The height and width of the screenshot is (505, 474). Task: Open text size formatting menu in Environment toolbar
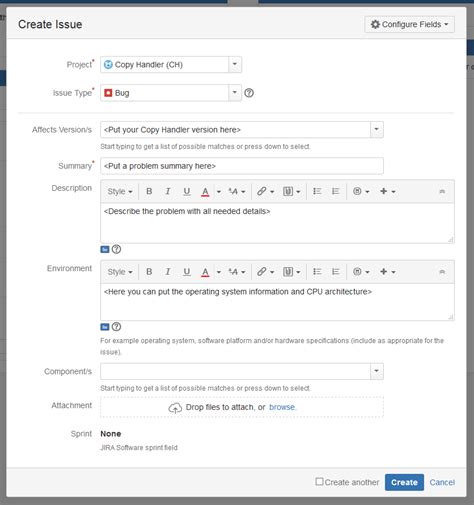tap(237, 272)
